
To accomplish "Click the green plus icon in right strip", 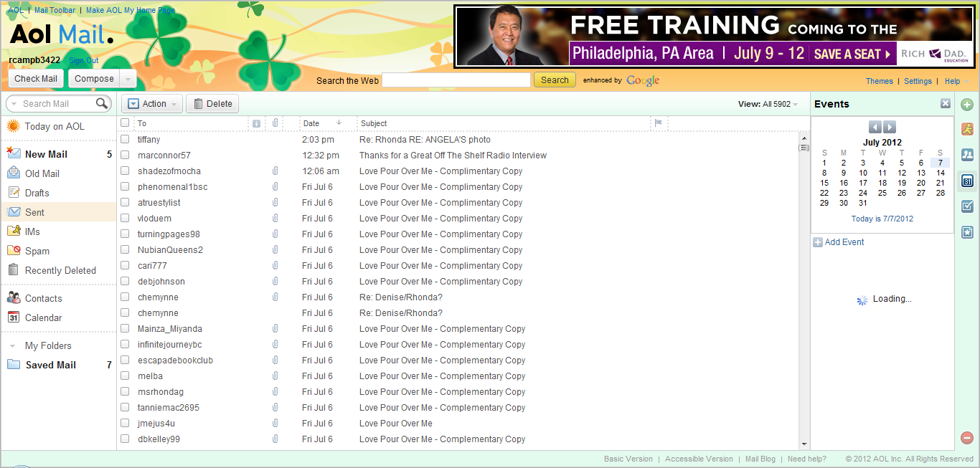I will click(x=967, y=105).
